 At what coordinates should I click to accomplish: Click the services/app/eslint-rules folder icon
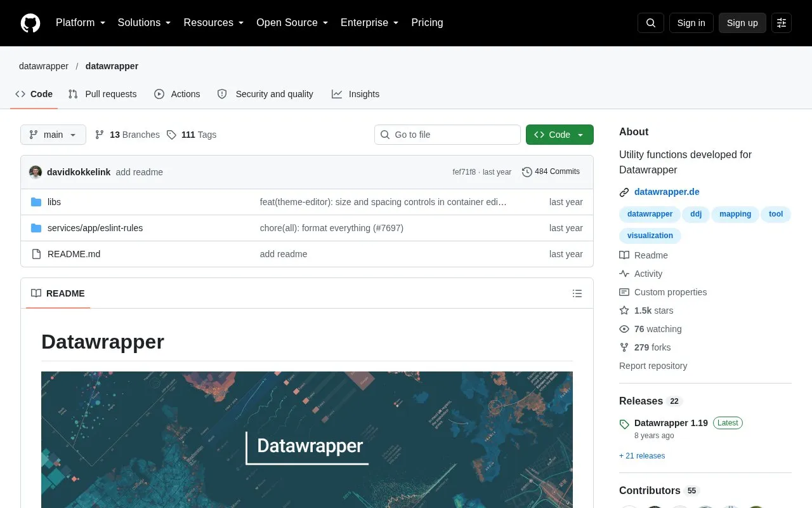(x=36, y=228)
